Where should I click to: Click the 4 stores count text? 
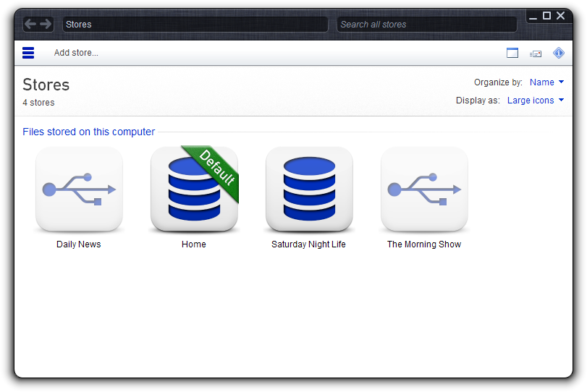38,103
